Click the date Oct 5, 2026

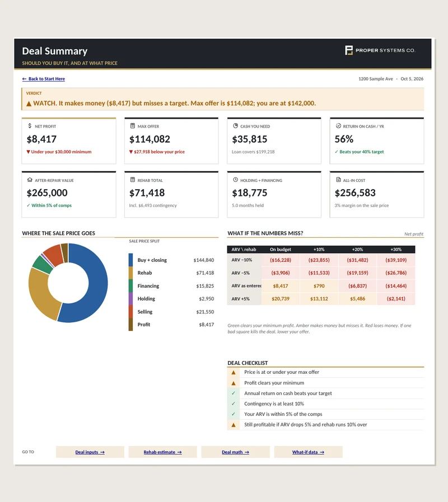pyautogui.click(x=412, y=79)
